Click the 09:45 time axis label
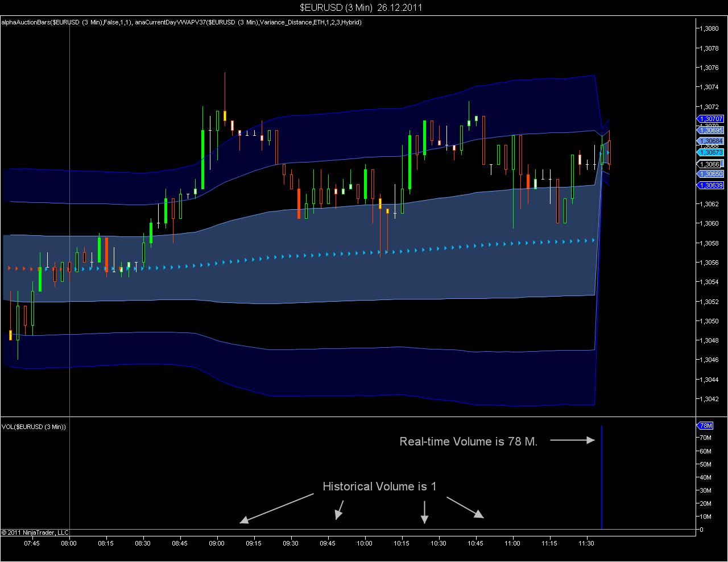Image resolution: width=728 pixels, height=562 pixels. 328,543
